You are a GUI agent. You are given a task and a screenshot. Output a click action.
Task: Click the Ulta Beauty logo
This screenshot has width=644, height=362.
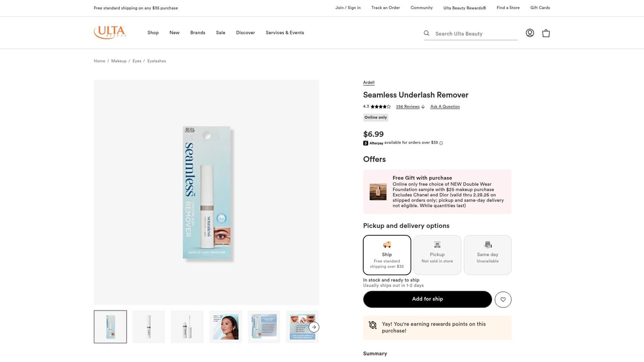[x=109, y=32]
